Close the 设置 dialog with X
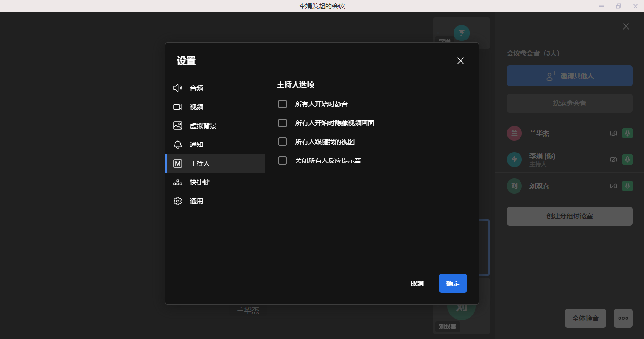 tap(461, 61)
